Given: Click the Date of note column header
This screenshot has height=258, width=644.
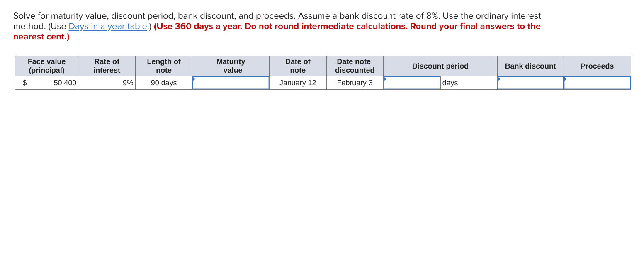Looking at the screenshot, I should coord(298,66).
